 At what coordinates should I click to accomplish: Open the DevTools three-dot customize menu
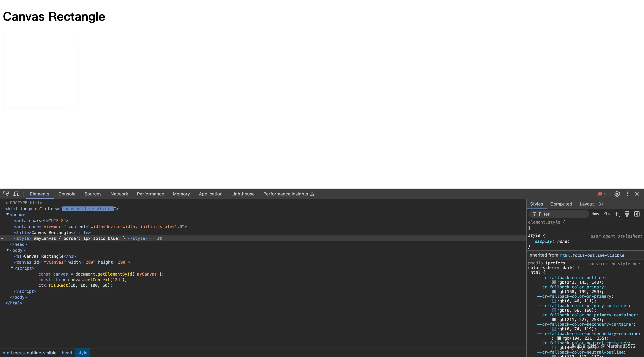627,194
